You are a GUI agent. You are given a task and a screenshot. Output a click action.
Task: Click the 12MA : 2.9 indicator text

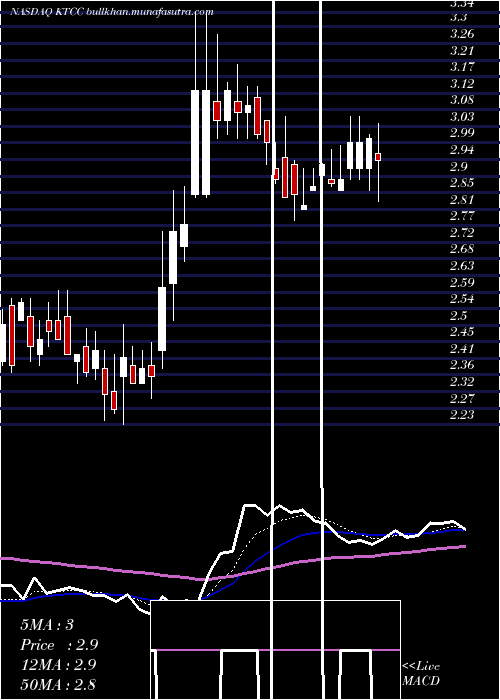point(58,665)
